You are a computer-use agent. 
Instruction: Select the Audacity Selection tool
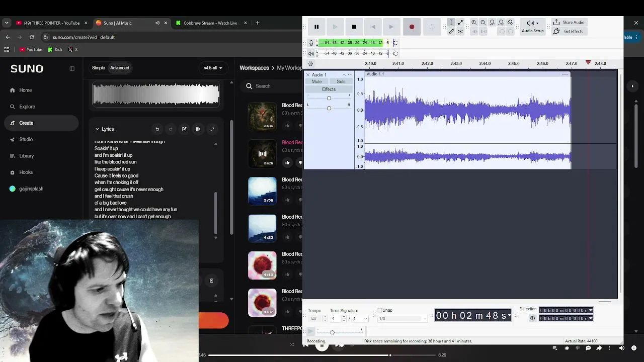tap(451, 23)
